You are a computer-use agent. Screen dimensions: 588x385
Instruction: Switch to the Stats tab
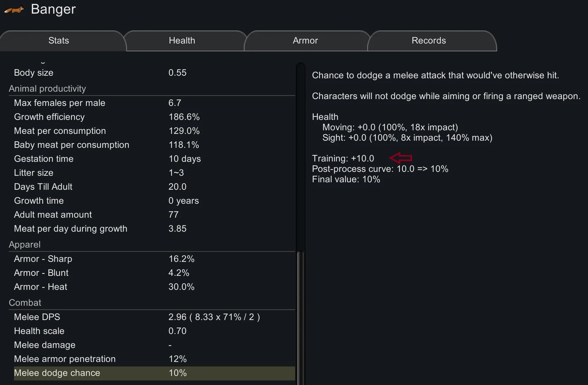click(x=59, y=41)
